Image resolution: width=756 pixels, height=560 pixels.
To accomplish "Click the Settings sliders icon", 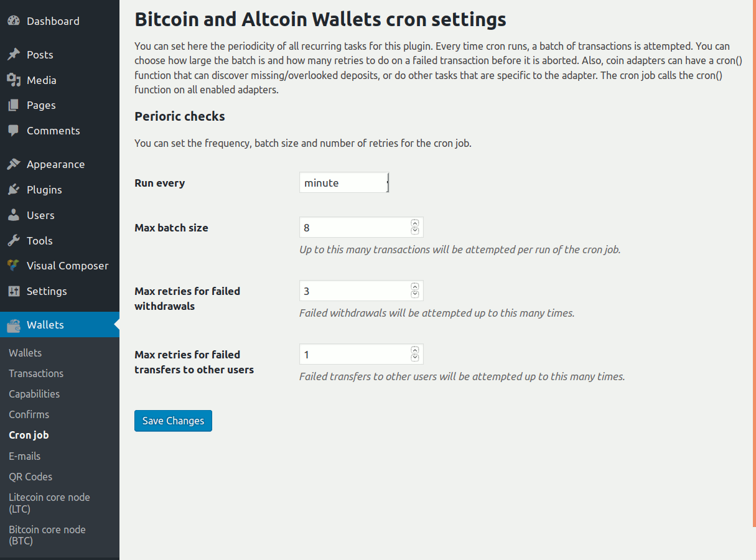I will [14, 291].
